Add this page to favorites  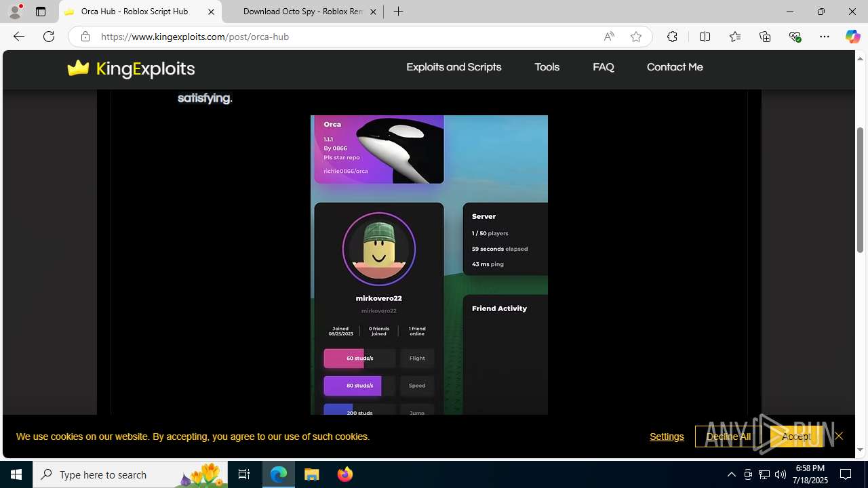click(636, 37)
